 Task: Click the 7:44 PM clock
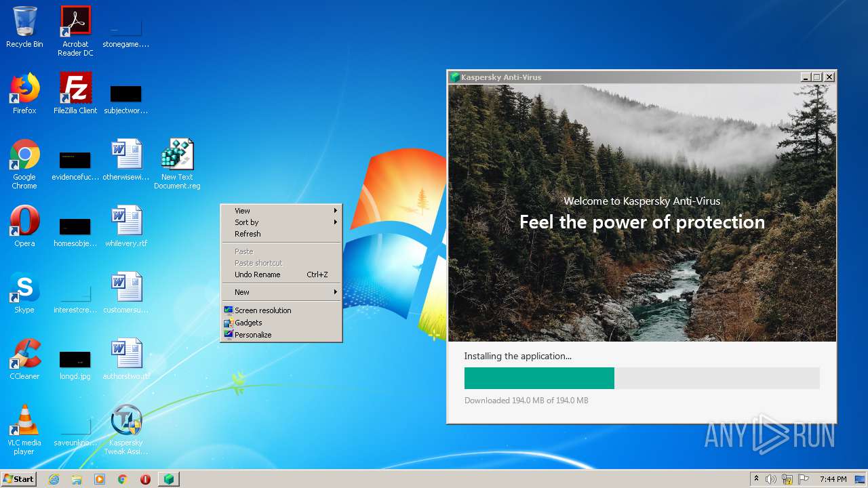[x=833, y=479]
